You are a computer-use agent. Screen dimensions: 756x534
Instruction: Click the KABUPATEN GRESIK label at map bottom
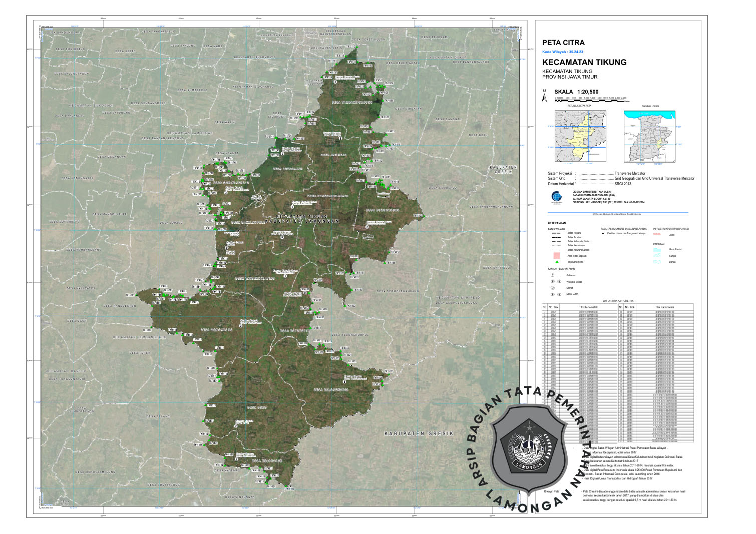(x=419, y=433)
